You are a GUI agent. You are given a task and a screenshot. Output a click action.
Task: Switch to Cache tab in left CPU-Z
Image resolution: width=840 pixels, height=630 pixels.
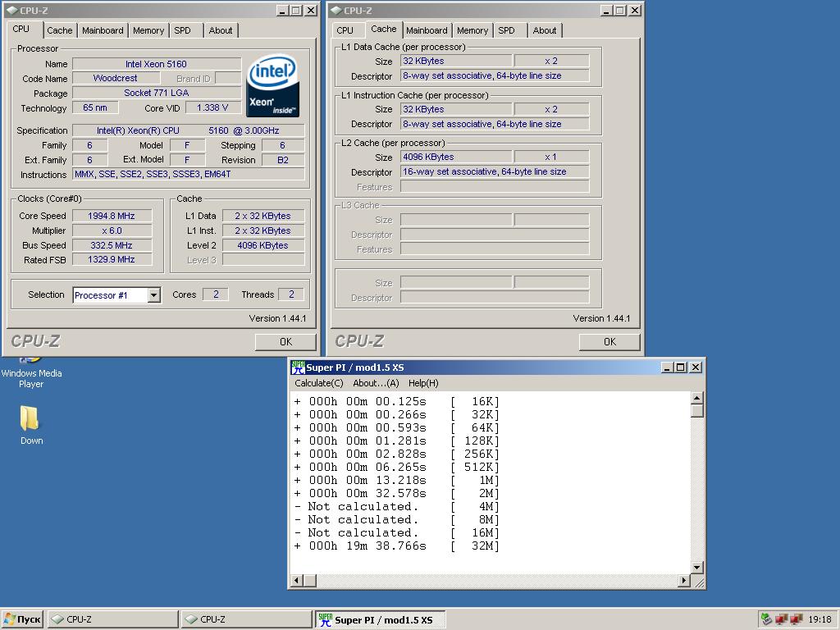(x=59, y=30)
